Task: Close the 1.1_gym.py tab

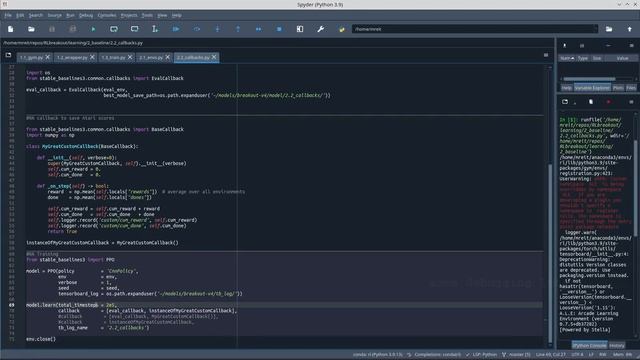Action: [48, 57]
